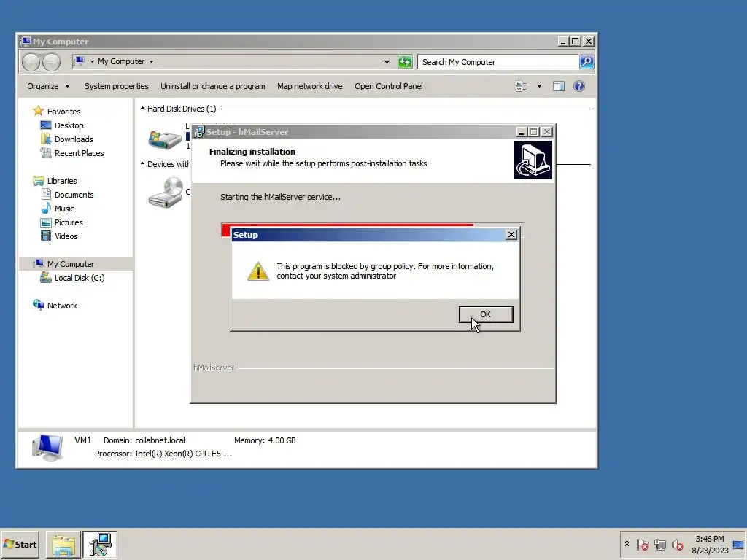Viewport: 747px width, 560px height.
Task: Click the hard disk drive icon
Action: click(165, 139)
